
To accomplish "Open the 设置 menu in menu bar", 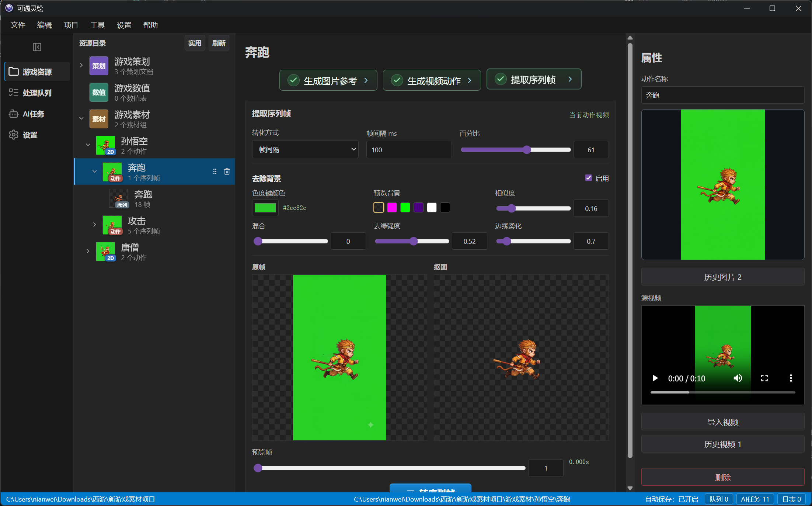I will [x=124, y=25].
